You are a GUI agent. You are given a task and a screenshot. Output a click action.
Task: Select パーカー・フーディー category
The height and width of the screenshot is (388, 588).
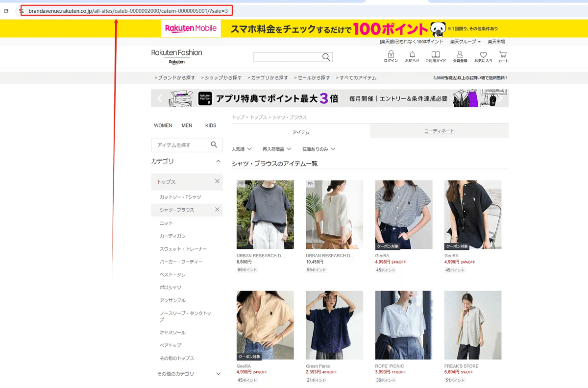(x=181, y=262)
